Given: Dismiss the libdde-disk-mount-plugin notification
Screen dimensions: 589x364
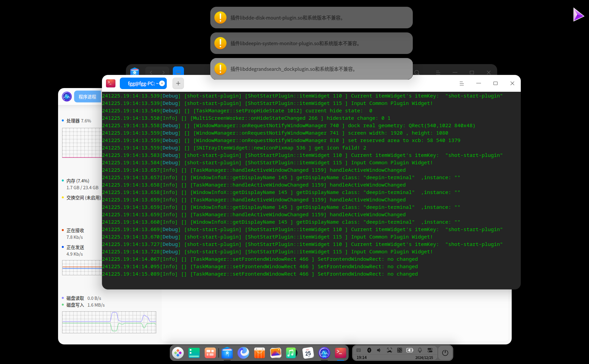Looking at the screenshot, I should 312,18.
